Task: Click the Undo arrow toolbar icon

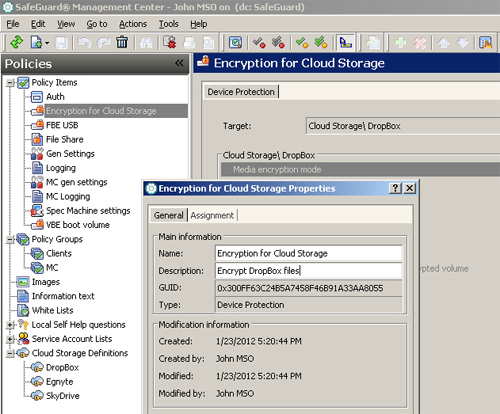Action: (84, 43)
